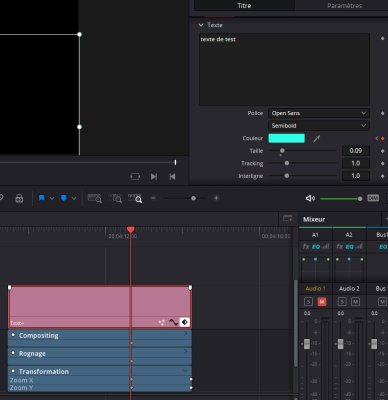Click the cyan Couleur swatch
The width and height of the screenshot is (388, 400).
tap(287, 138)
